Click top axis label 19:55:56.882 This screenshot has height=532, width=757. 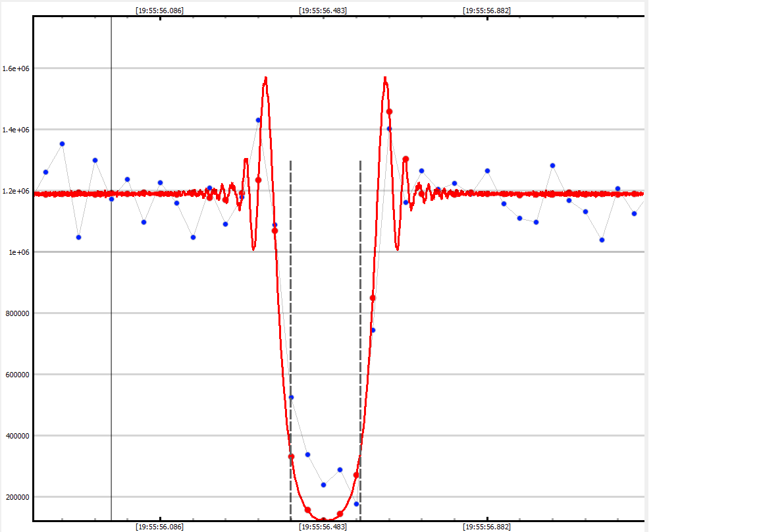click(x=486, y=11)
